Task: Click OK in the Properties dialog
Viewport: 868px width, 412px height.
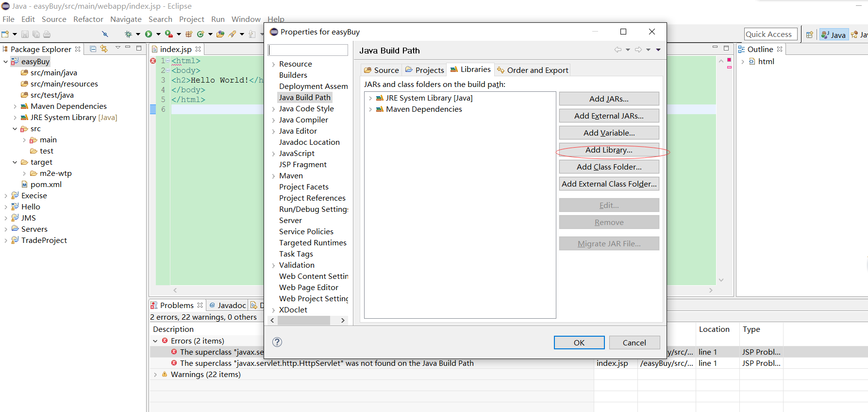Action: click(579, 343)
